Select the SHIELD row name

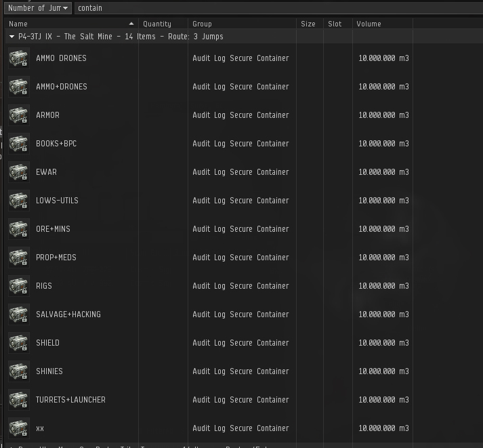pyautogui.click(x=47, y=343)
